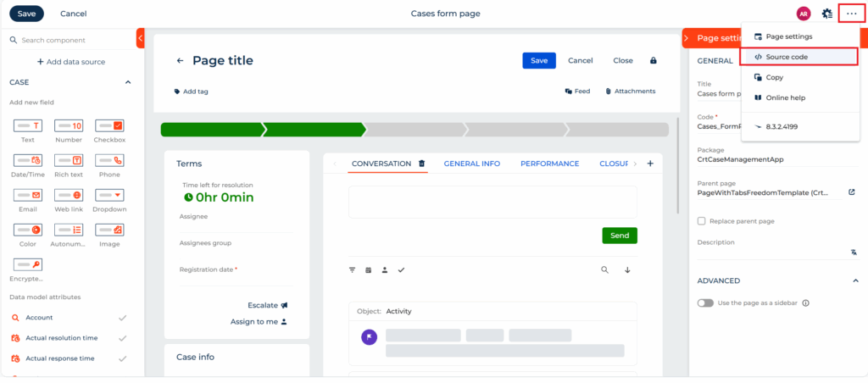Collapse the CASE section chevron
Viewport: 868px width, 383px height.
[x=128, y=82]
